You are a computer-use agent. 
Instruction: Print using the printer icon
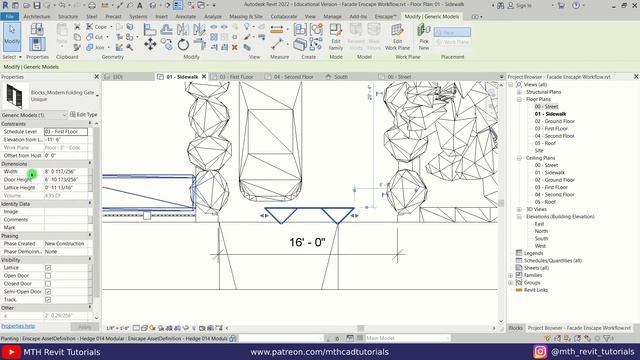click(x=92, y=6)
